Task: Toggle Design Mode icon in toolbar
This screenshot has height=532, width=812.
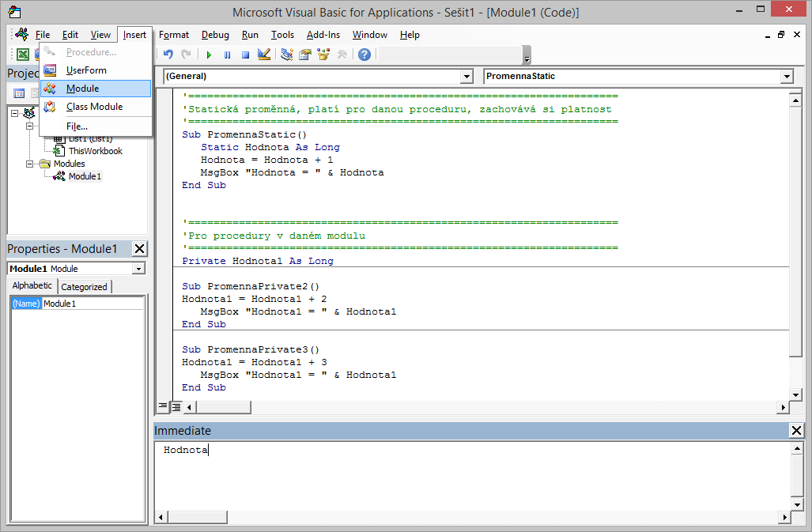Action: 263,55
